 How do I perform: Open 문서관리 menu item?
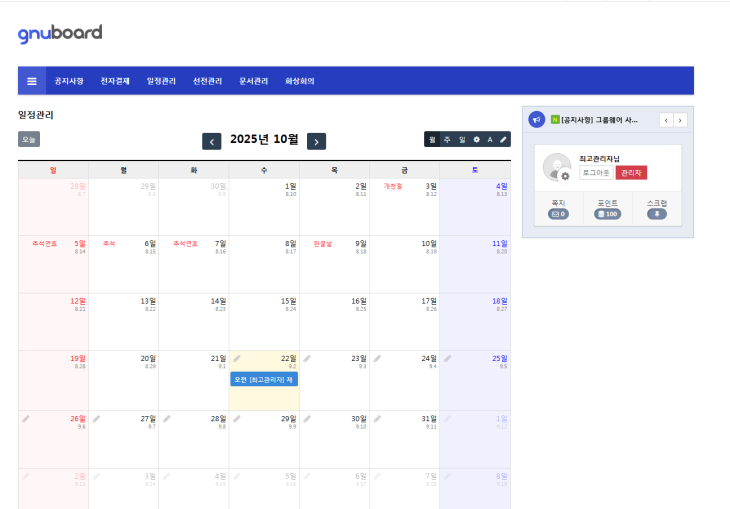point(253,81)
